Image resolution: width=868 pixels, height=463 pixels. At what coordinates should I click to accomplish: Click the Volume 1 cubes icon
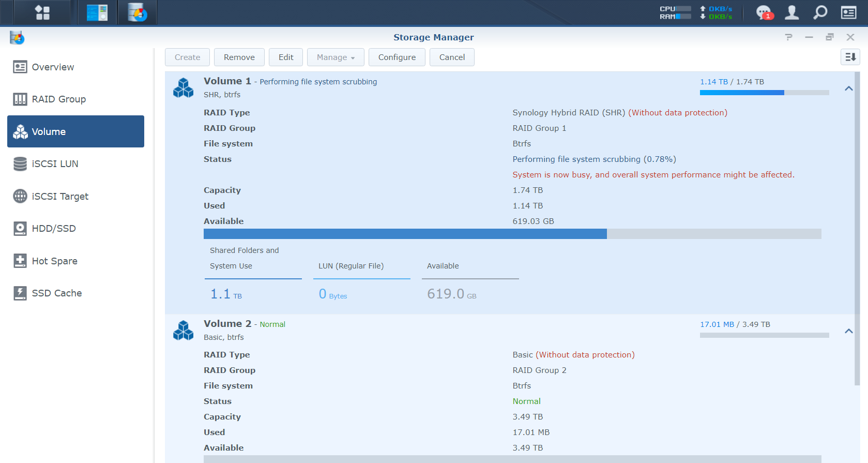pyautogui.click(x=183, y=88)
